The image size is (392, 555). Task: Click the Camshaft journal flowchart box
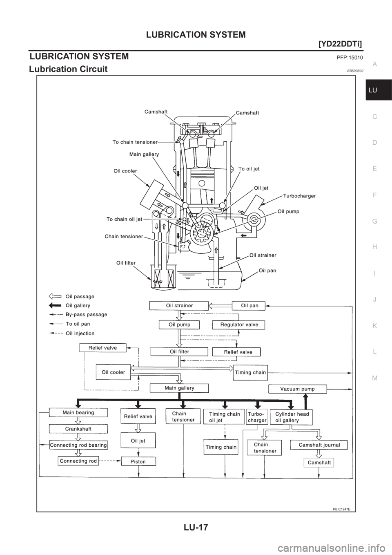[318, 445]
